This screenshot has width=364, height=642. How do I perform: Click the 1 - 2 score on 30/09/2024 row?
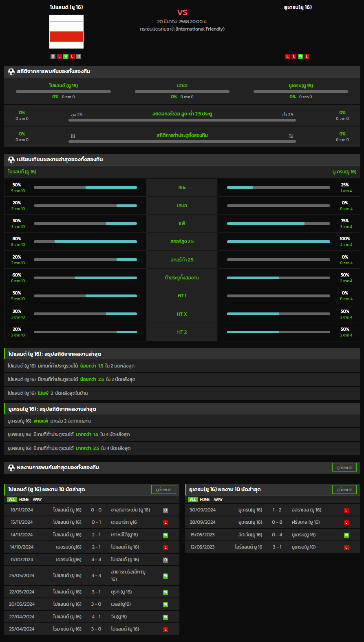(x=277, y=510)
